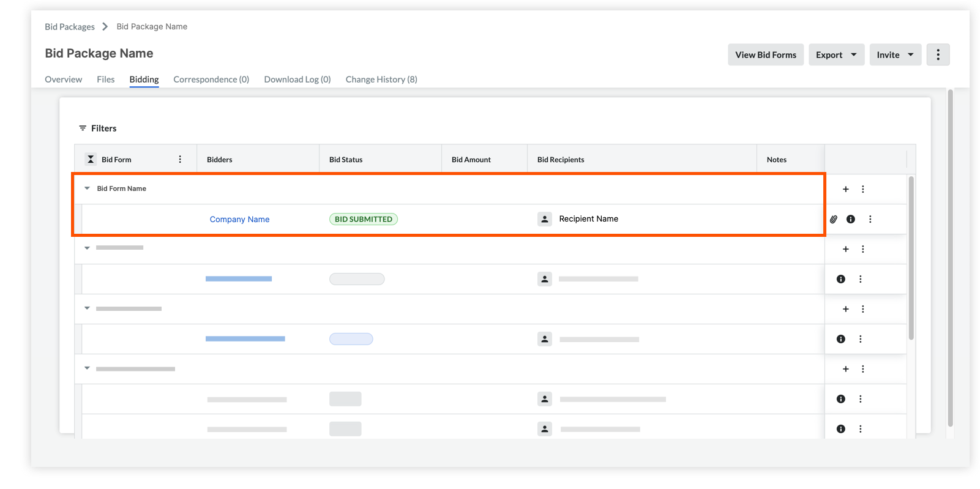
Task: Open the attachment paperclip in the Company Name row
Action: pyautogui.click(x=834, y=219)
